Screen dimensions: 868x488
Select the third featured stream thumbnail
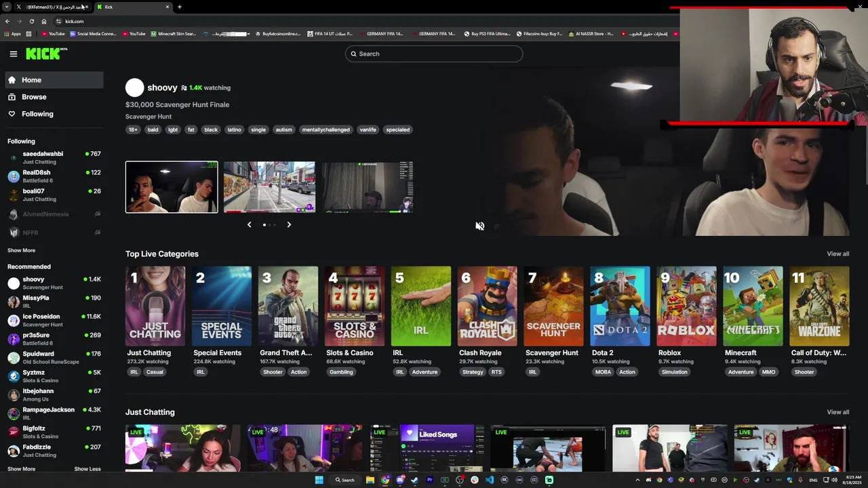tap(368, 187)
